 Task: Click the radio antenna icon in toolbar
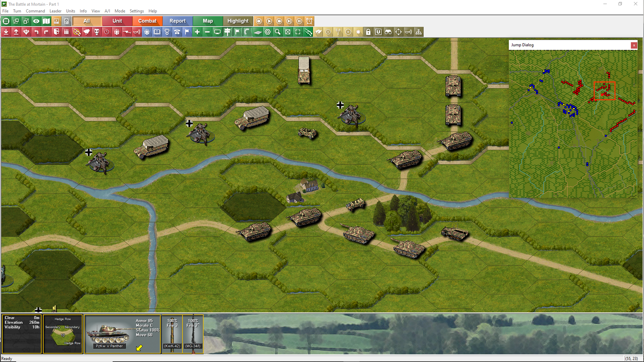(x=338, y=32)
